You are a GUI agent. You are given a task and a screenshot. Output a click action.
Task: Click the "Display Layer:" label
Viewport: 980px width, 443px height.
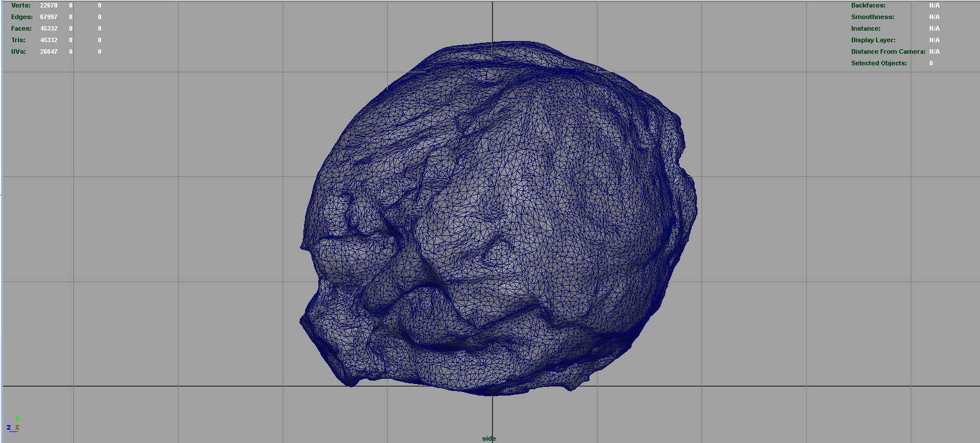(x=873, y=40)
